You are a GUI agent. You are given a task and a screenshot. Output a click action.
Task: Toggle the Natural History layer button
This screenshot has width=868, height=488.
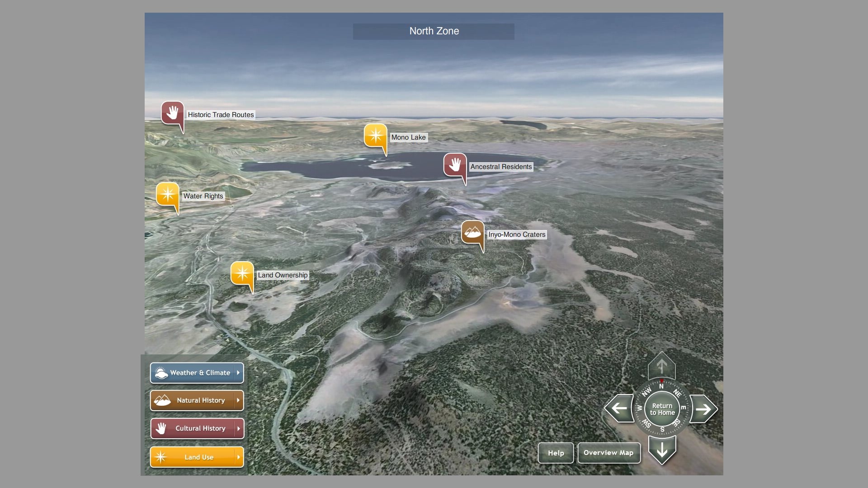pyautogui.click(x=192, y=400)
